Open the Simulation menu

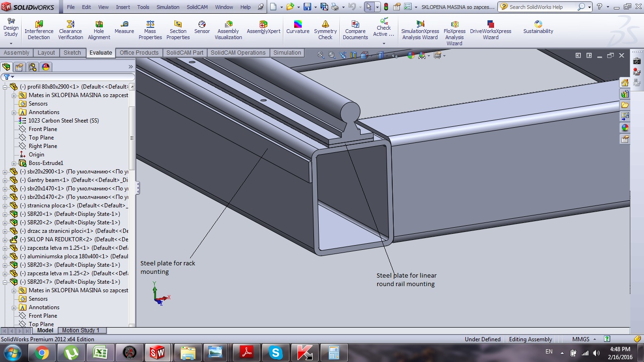point(168,7)
